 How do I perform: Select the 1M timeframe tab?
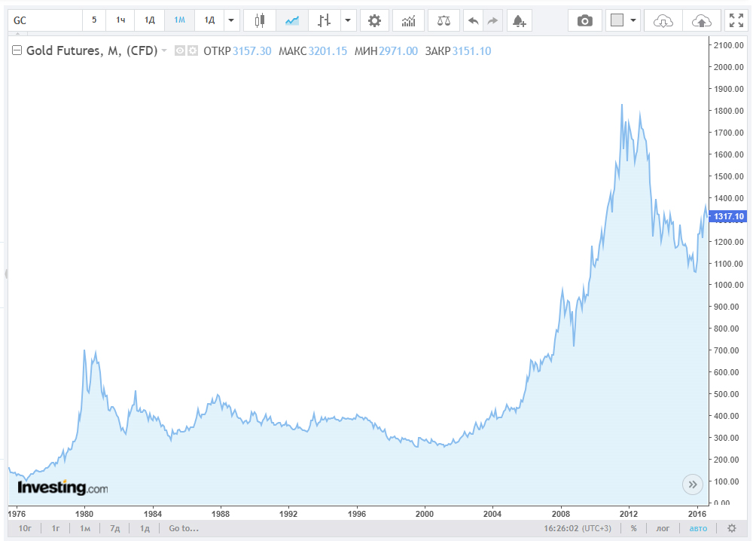[x=179, y=20]
